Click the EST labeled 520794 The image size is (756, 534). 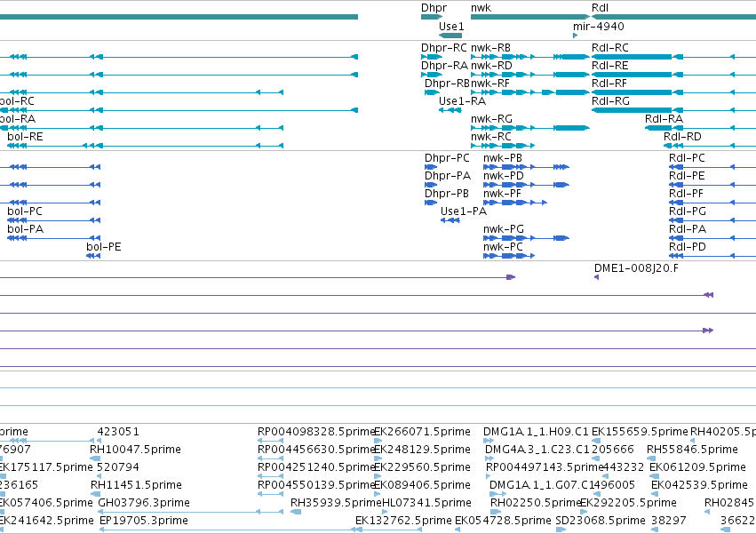click(x=118, y=467)
